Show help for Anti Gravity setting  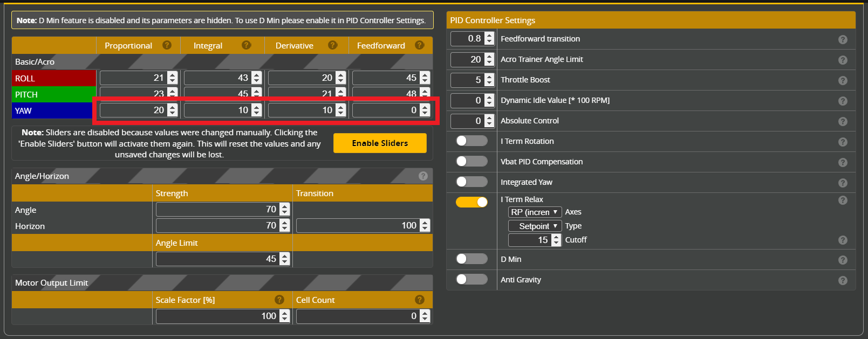point(843,280)
